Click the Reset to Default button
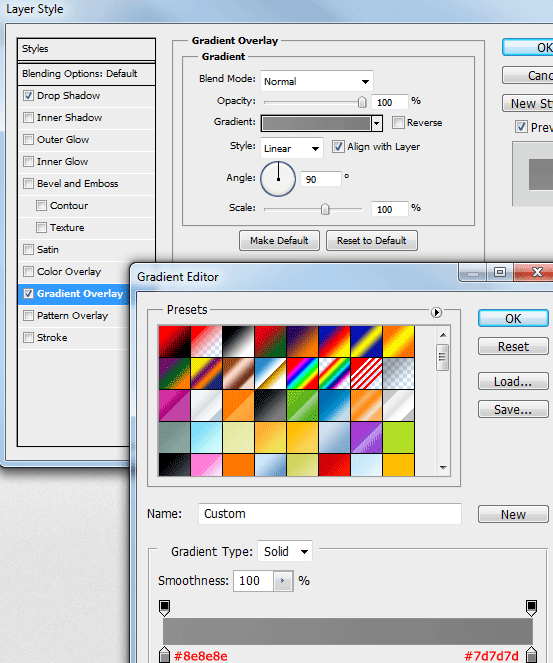The height and width of the screenshot is (663, 553). coord(372,241)
